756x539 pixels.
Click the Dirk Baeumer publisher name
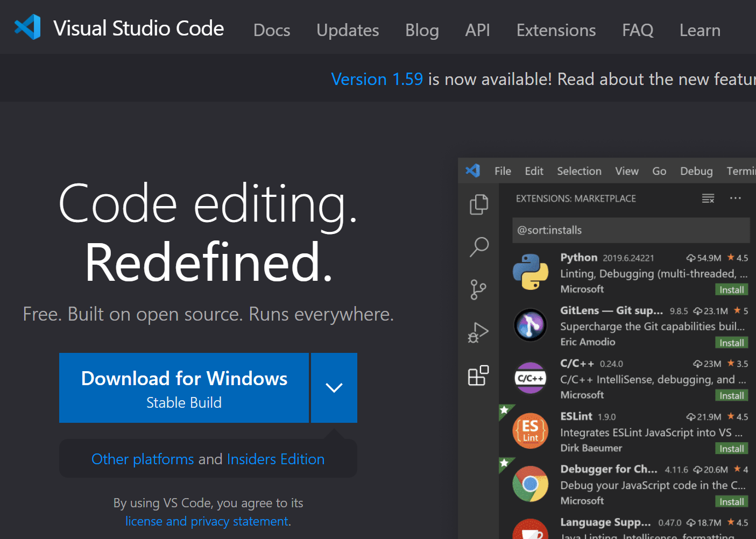click(591, 448)
